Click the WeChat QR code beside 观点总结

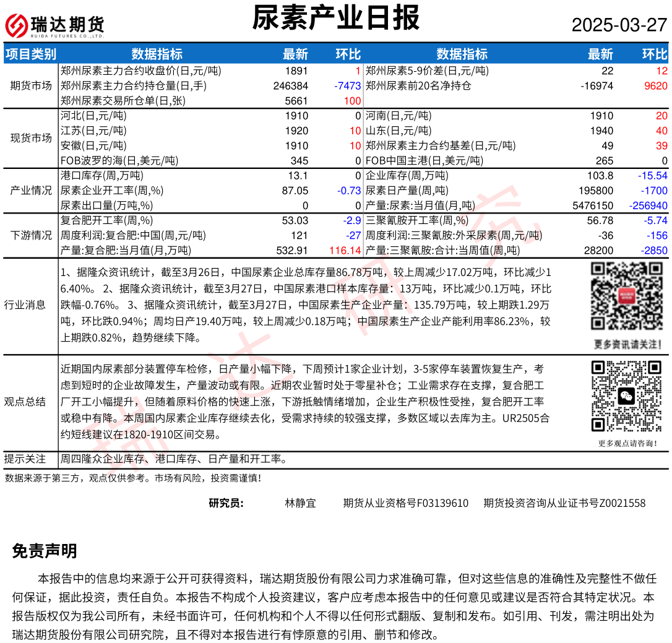point(627,396)
